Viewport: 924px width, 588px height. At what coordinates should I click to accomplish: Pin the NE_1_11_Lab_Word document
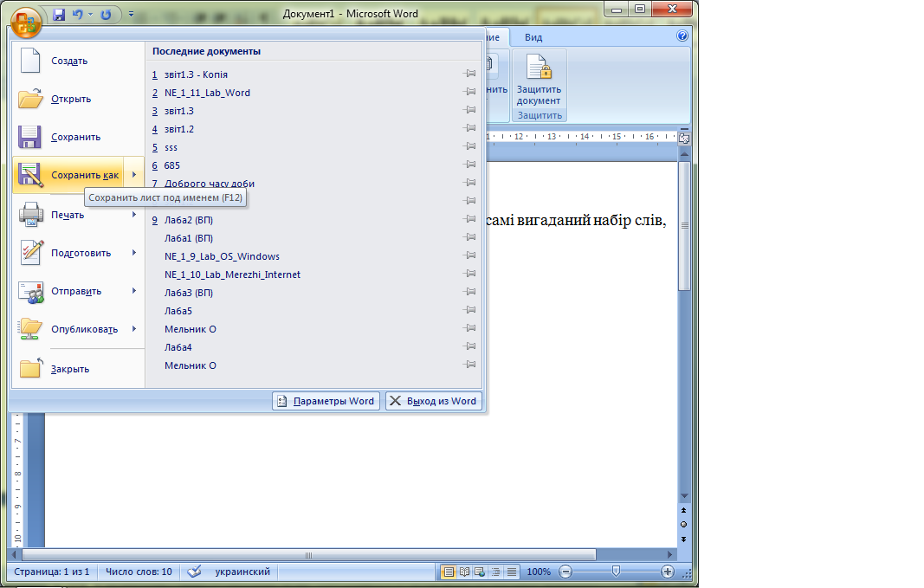pos(469,92)
